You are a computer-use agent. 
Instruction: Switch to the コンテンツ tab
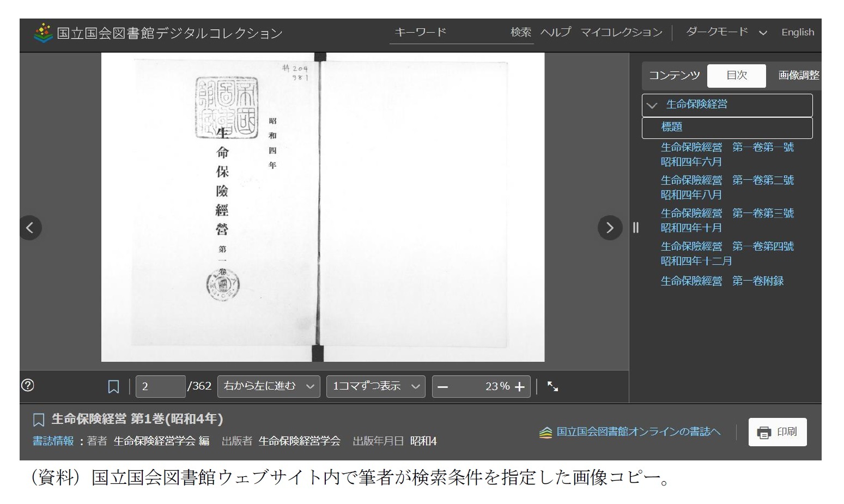674,76
